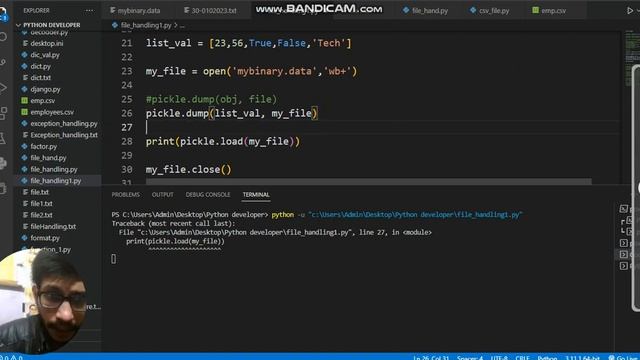Click line 28 print(pickle.load) statement
Viewport: 640px width, 360px height.
point(223,141)
